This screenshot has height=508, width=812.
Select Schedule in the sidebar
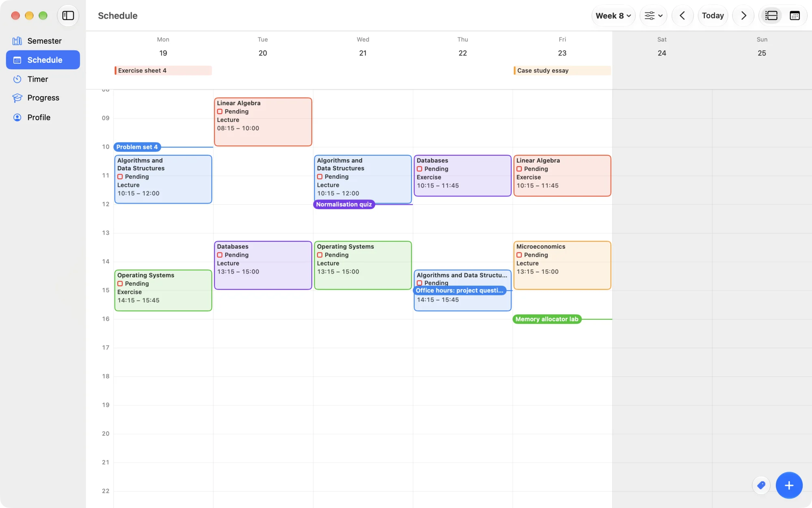click(43, 60)
